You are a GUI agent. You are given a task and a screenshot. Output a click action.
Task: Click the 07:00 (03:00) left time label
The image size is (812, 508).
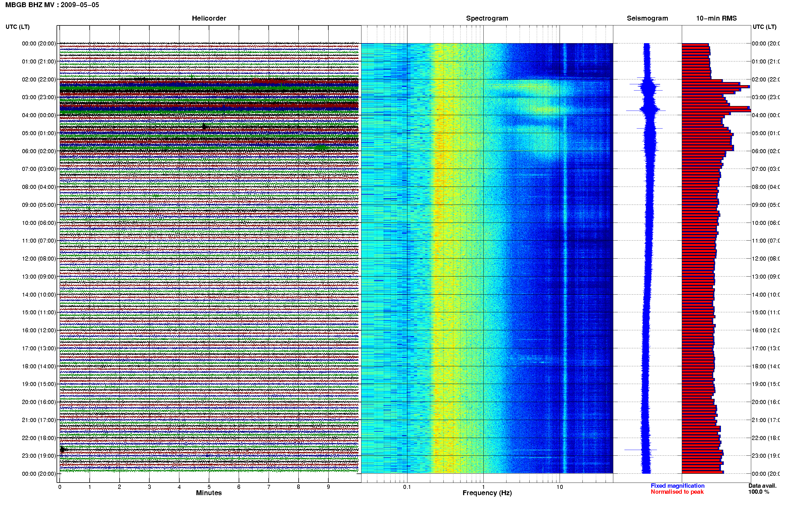click(39, 169)
